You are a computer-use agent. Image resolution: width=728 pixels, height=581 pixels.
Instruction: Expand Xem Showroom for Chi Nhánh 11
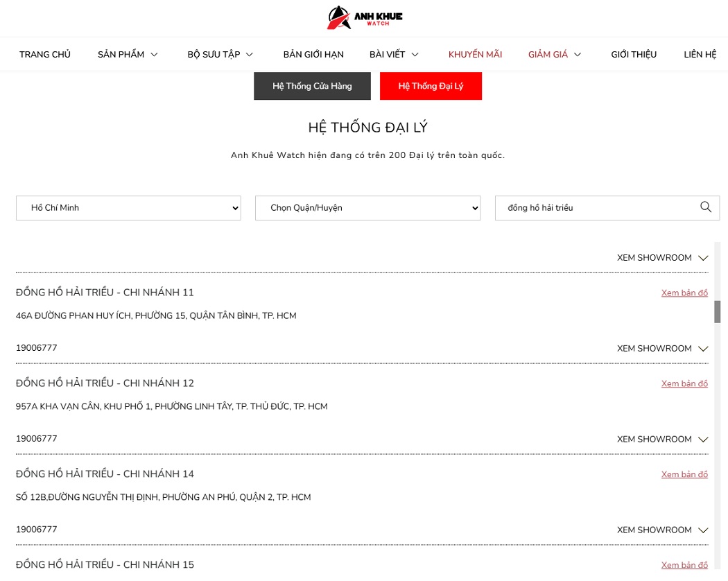(663, 348)
